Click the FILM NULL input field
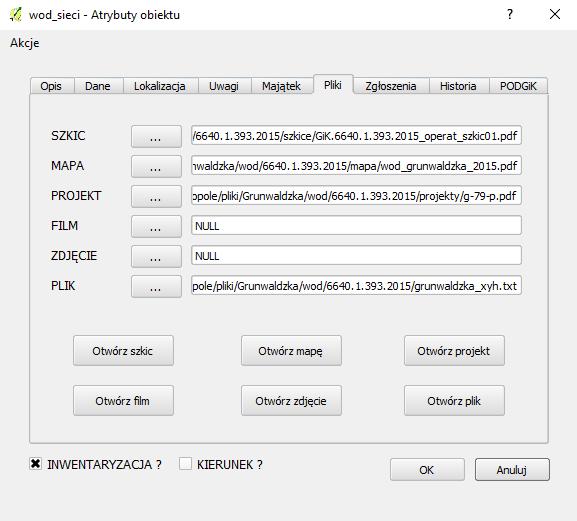The width and height of the screenshot is (577, 521). 356,226
